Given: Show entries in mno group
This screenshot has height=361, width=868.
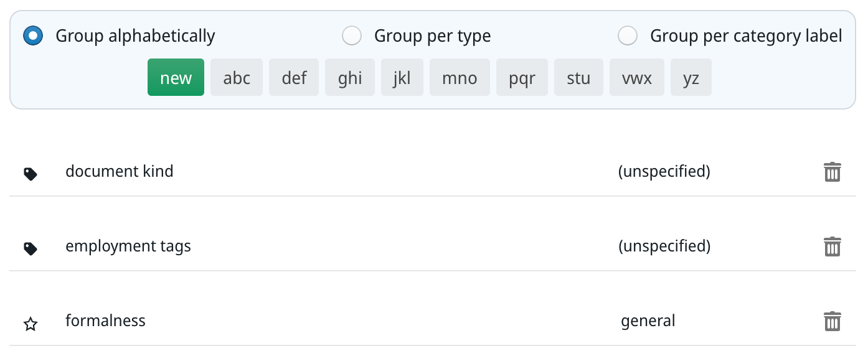Looking at the screenshot, I should coord(460,78).
